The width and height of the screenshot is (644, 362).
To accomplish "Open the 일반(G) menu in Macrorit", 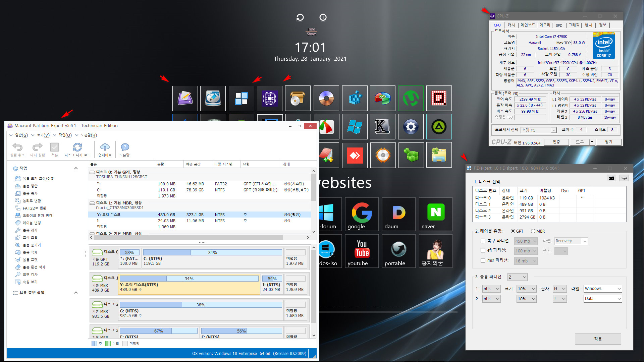I will pos(21,135).
